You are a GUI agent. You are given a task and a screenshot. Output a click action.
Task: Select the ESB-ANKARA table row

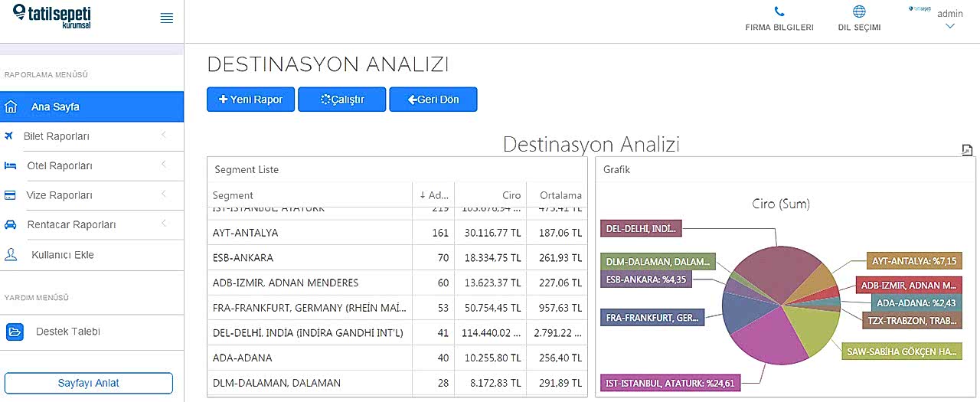tap(310, 258)
